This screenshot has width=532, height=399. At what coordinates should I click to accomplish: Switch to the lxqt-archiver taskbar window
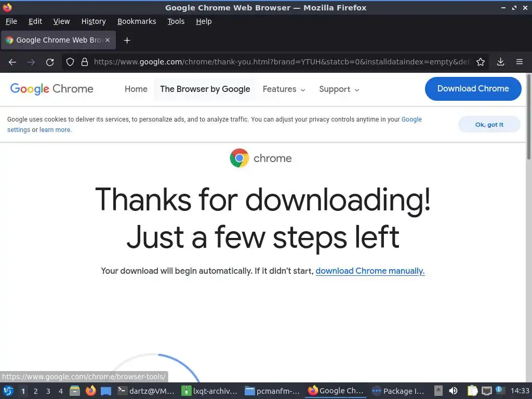[x=210, y=391]
